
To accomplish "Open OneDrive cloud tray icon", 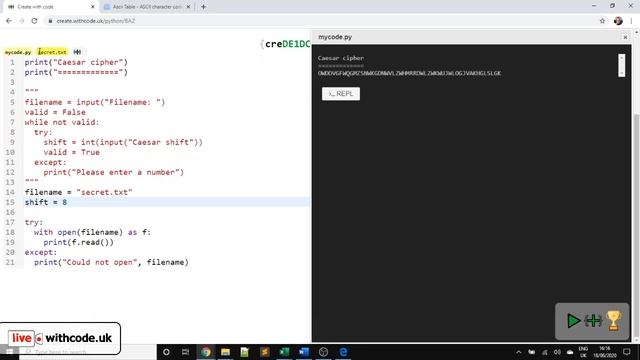I will 570,352.
